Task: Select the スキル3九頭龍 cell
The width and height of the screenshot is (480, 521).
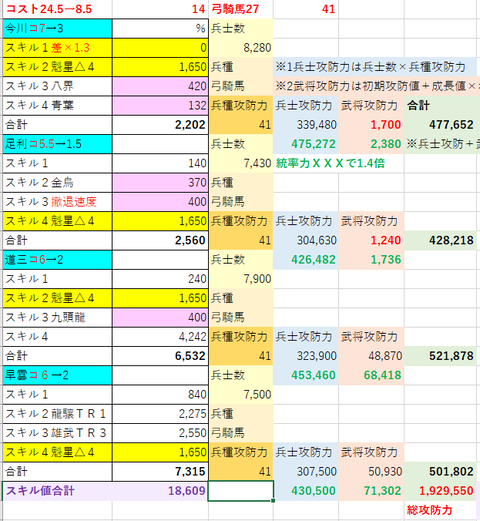Action: [x=57, y=318]
